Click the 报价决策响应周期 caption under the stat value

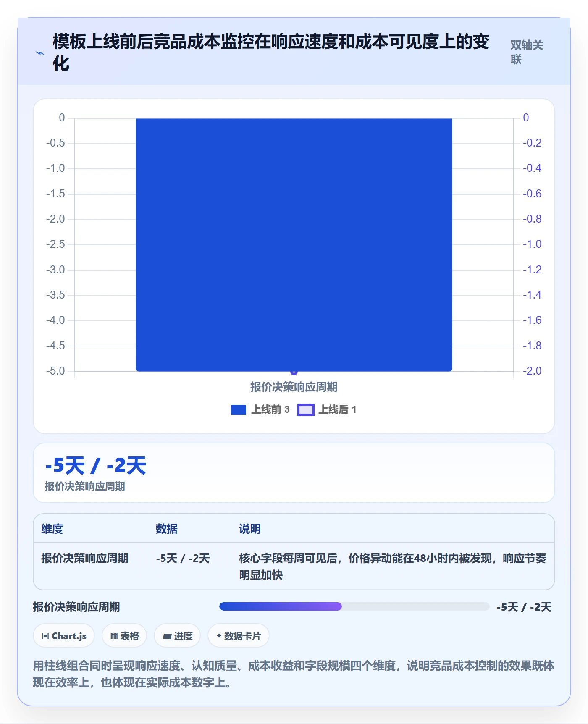tap(85, 486)
